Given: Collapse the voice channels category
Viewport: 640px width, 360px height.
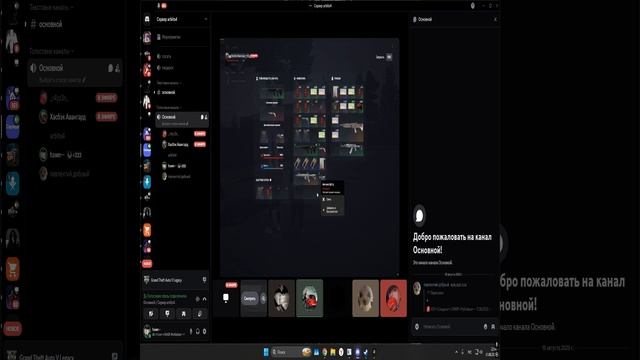Looking at the screenshot, I should 169,107.
